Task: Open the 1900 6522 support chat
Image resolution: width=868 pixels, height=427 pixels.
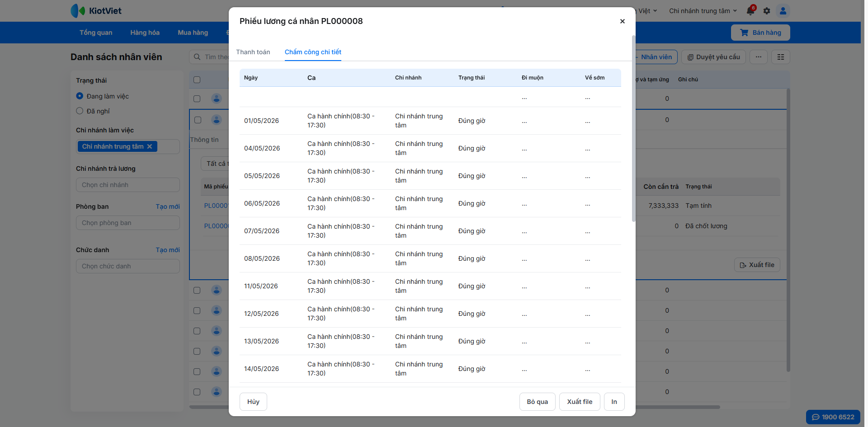Action: coord(833,417)
